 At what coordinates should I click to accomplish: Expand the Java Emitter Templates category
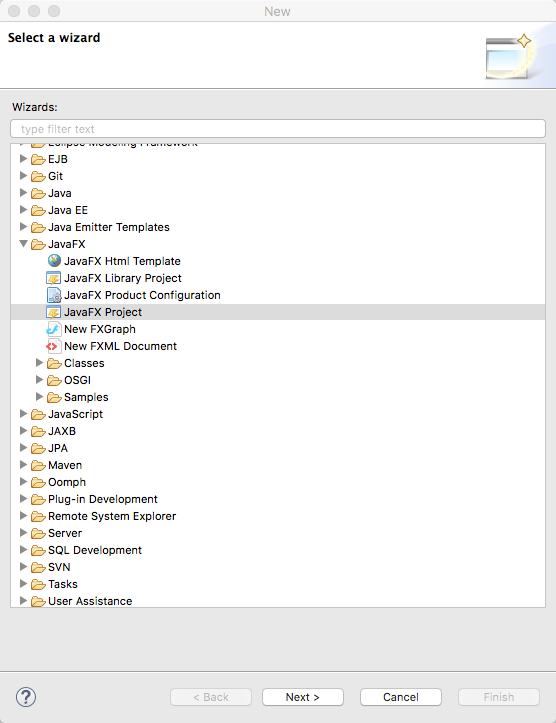23,226
